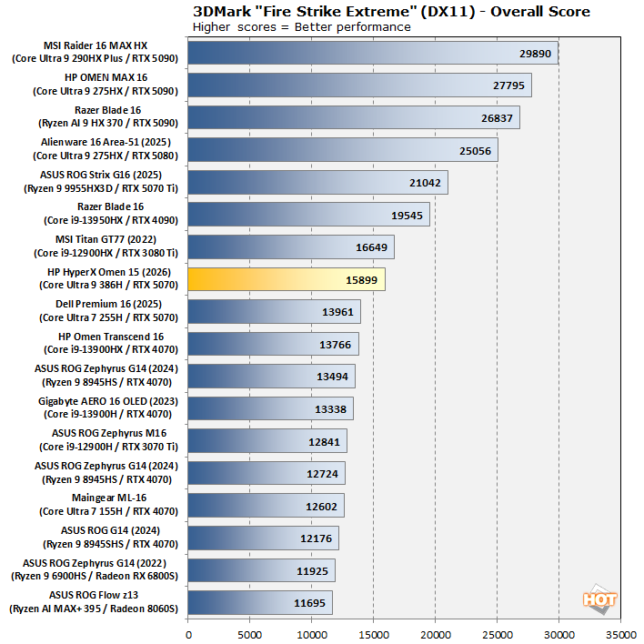644x644 pixels.
Task: Click the 13766 score value
Action: 335,345
